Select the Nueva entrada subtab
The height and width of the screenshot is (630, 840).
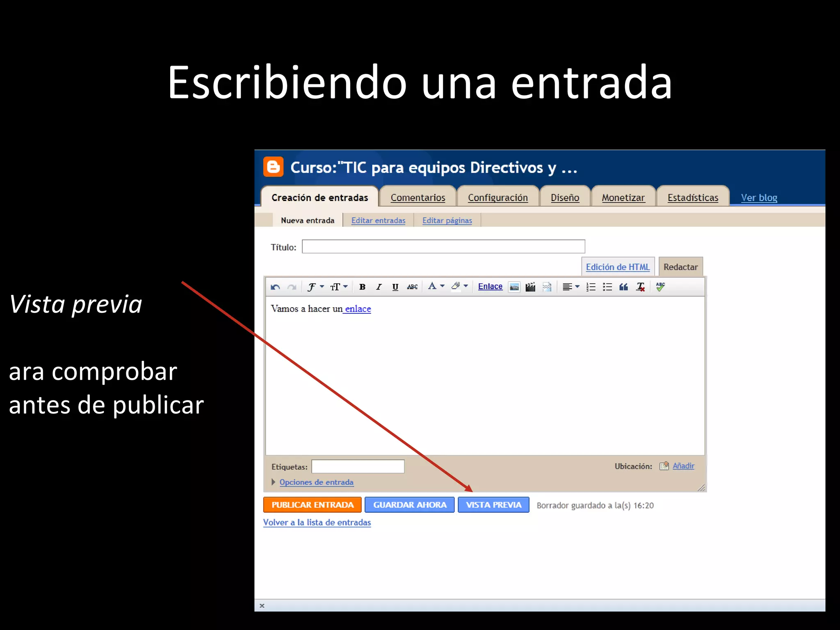[x=308, y=220]
